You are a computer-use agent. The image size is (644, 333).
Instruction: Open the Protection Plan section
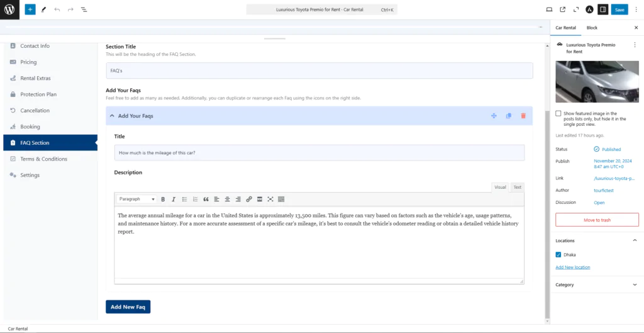[50, 94]
